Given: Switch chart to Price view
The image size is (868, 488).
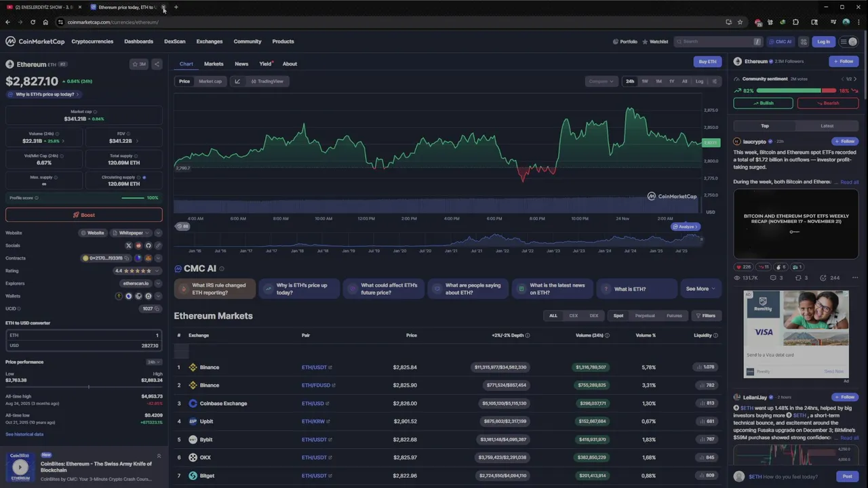Looking at the screenshot, I should [184, 81].
